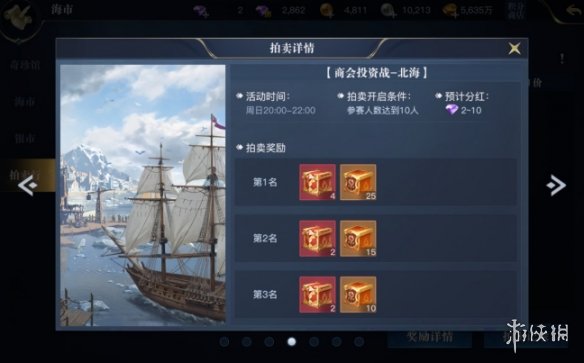This screenshot has height=363, width=584.
Task: Select the first page indicator dot
Action: [224, 341]
